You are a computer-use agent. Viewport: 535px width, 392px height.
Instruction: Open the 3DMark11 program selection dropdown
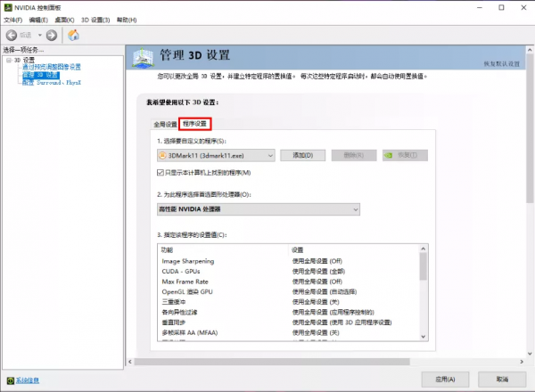(x=216, y=156)
